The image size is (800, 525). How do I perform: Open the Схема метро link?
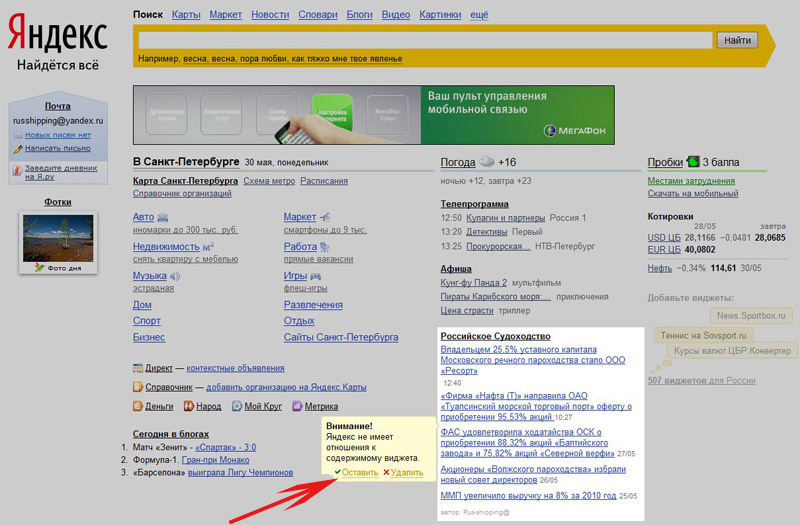269,181
